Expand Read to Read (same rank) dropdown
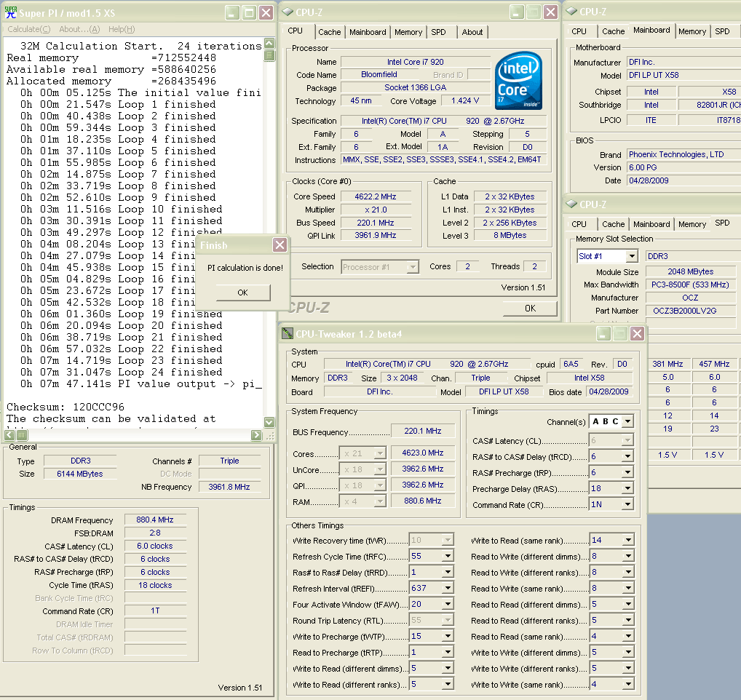The width and height of the screenshot is (741, 700). [628, 636]
